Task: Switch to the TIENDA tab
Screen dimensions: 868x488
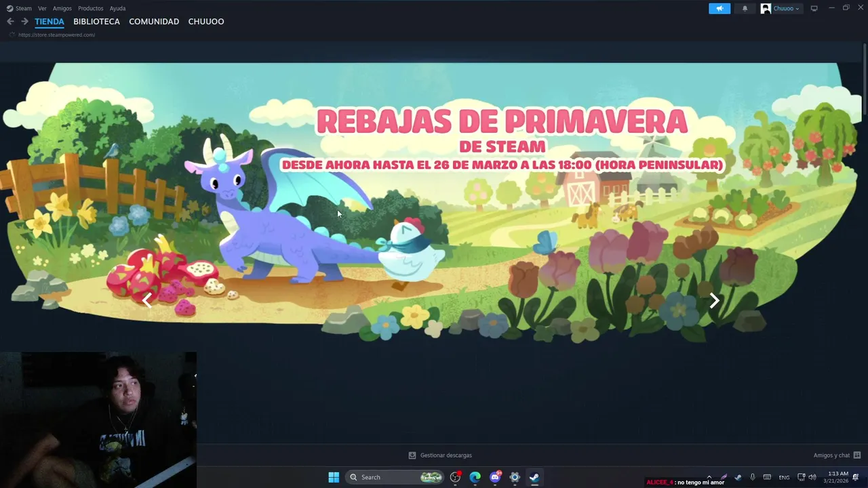Action: (50, 22)
